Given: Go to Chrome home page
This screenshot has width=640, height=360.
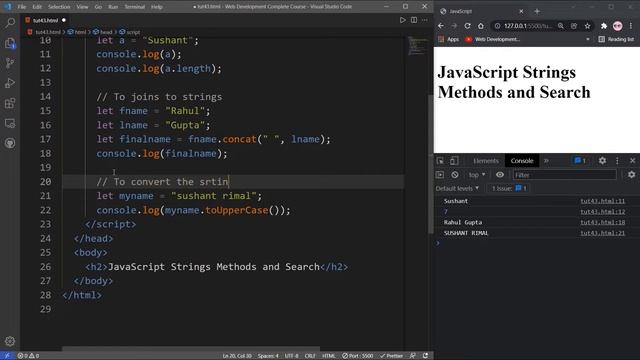Looking at the screenshot, I should (x=481, y=26).
